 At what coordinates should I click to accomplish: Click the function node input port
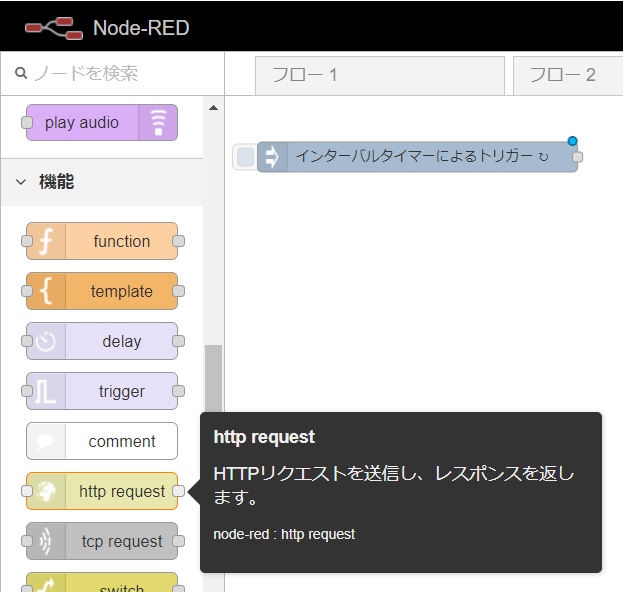click(27, 241)
